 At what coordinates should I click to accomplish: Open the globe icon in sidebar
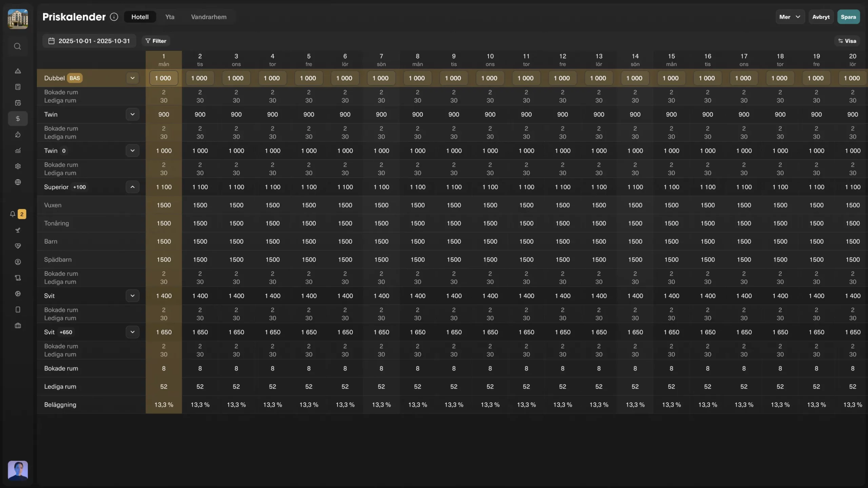click(18, 182)
